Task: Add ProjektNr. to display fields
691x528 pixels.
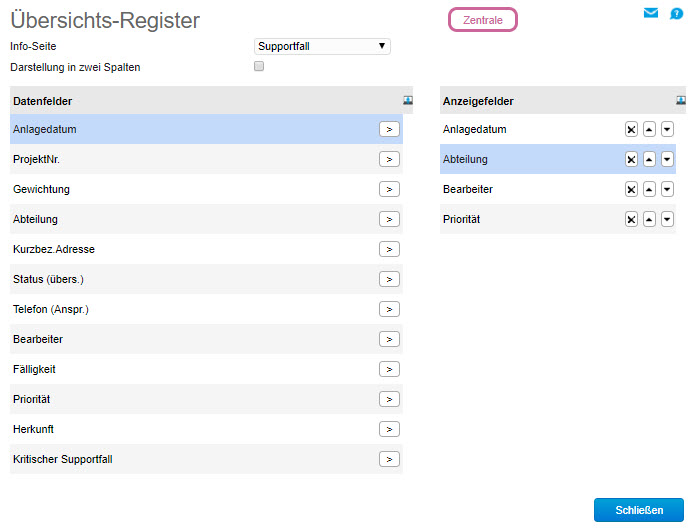Action: point(389,159)
